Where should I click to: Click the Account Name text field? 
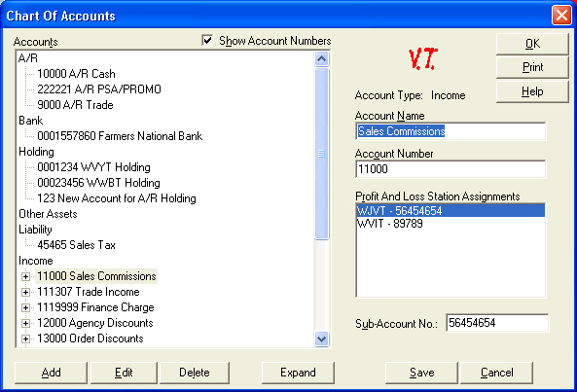(451, 131)
